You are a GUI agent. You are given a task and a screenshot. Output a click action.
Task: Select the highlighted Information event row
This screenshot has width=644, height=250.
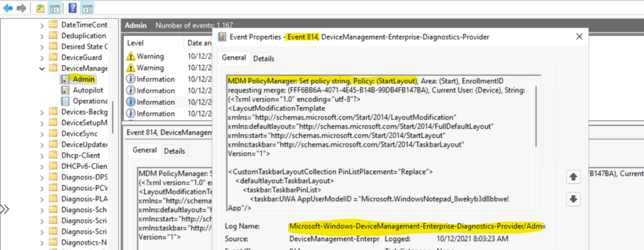click(x=168, y=102)
